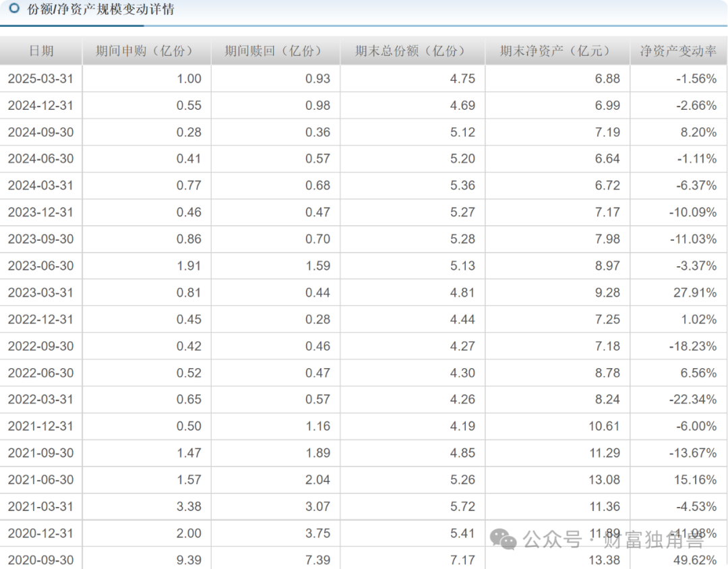This screenshot has width=728, height=569.
Task: Select the date cell 2024-03-31
Action: click(41, 185)
